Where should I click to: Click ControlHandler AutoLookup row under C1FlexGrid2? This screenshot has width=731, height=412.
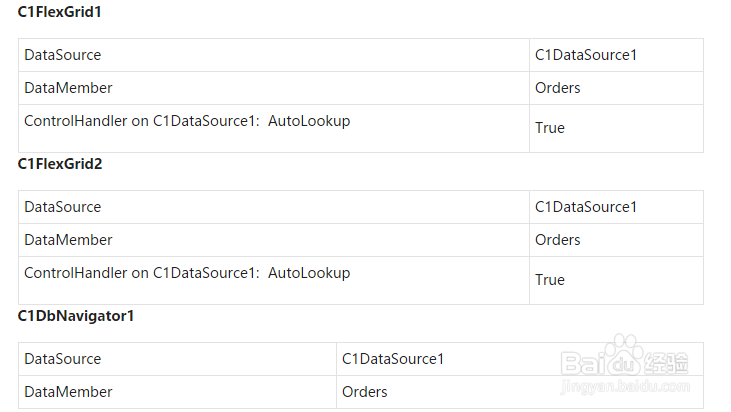[x=187, y=273]
